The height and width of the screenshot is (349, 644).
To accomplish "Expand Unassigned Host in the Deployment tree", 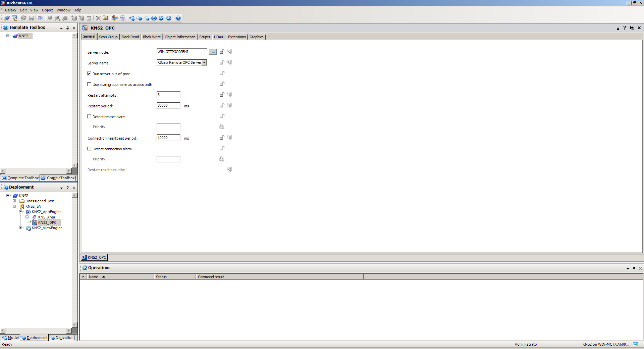I will 14,201.
